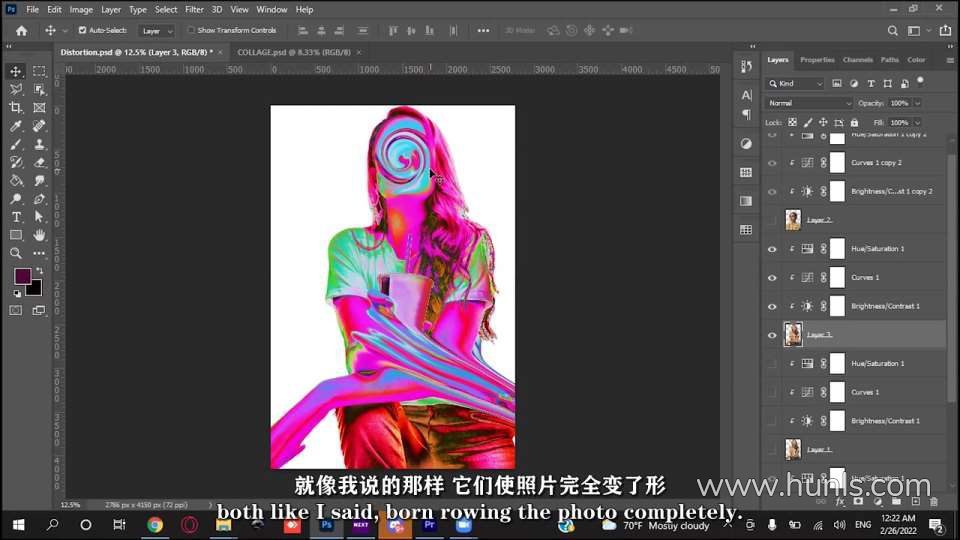Open extra options three-dots in options bar

483,31
